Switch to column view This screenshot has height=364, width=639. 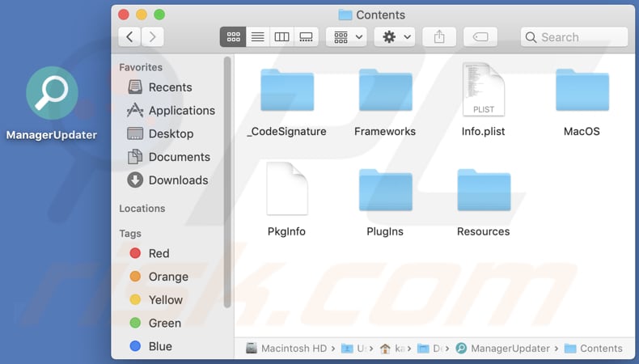coord(281,37)
